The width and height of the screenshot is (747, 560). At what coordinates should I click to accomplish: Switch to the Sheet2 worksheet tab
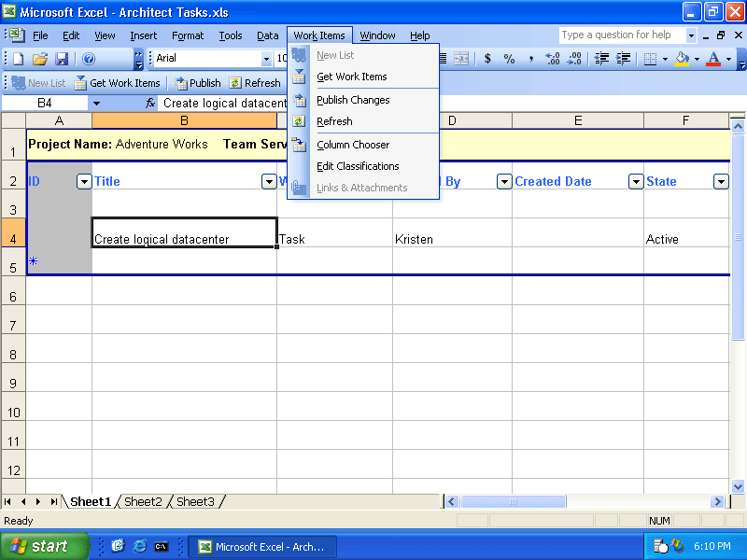(143, 502)
